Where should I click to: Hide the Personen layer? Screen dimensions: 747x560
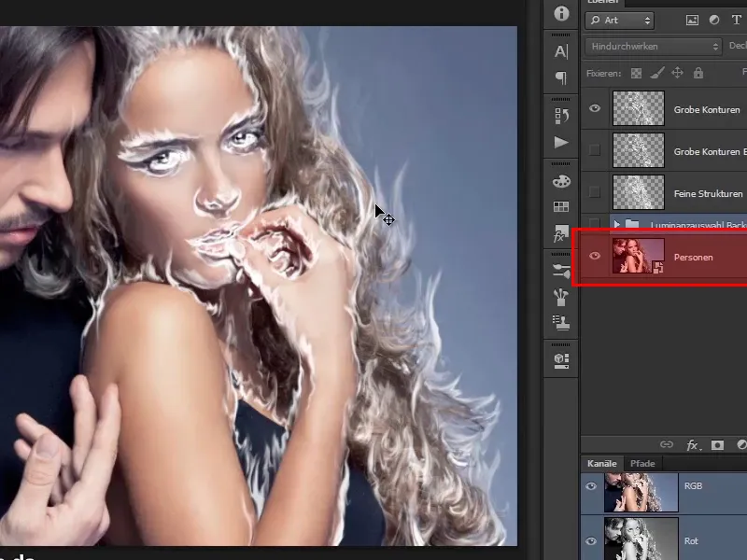pos(595,256)
